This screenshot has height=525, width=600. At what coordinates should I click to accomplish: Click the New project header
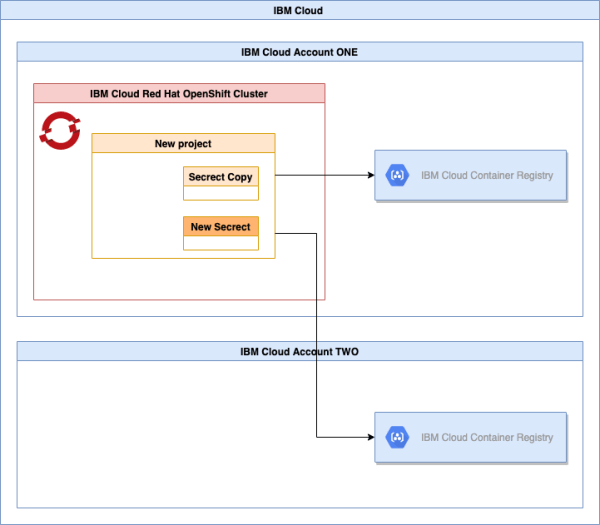coord(183,143)
